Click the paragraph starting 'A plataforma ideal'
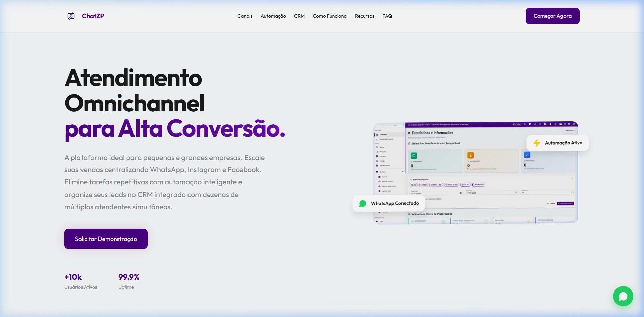Viewport: 644px width, 317px height. (164, 182)
